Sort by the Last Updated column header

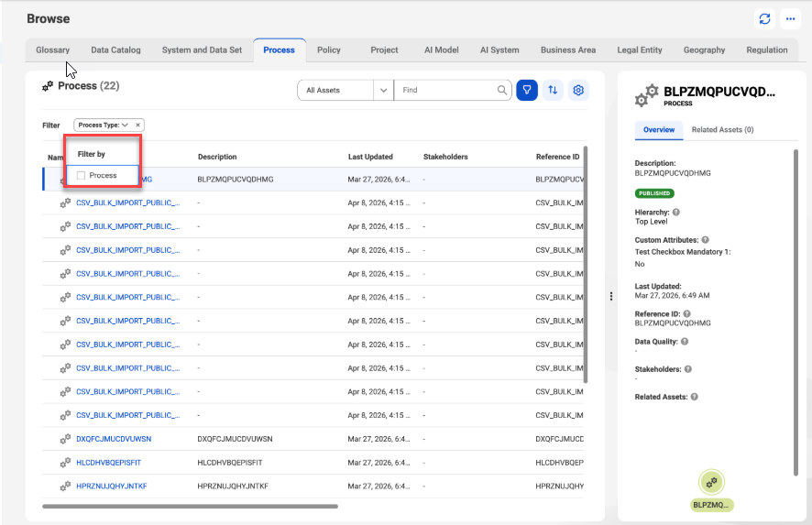click(370, 157)
